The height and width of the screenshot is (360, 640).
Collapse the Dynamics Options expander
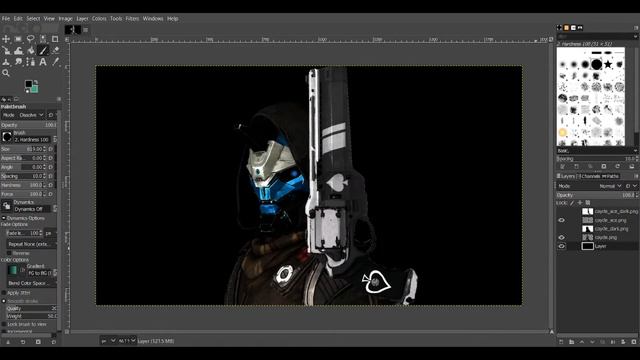4,218
